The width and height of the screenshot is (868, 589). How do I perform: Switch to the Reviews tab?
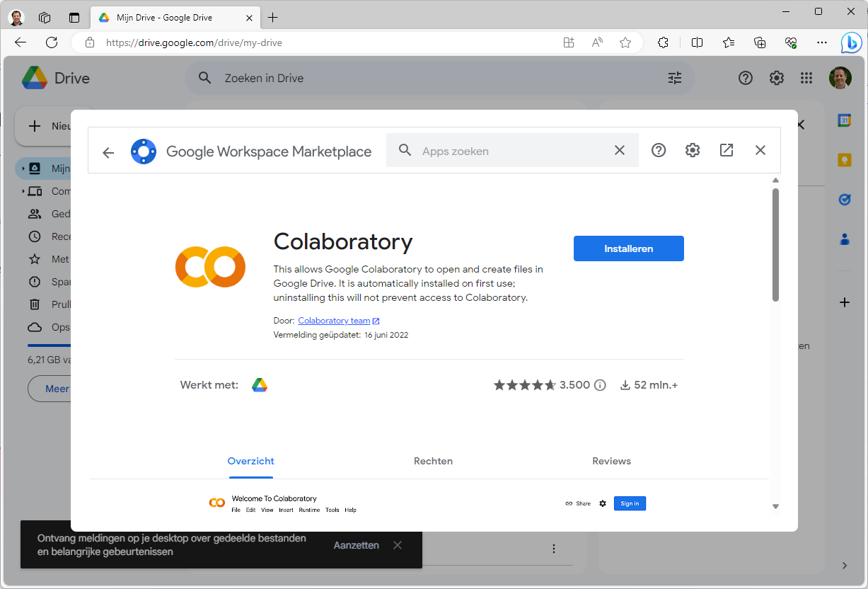point(611,461)
